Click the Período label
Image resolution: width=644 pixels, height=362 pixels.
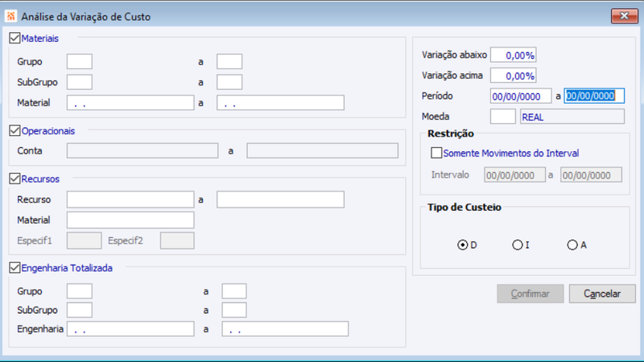[x=437, y=96]
